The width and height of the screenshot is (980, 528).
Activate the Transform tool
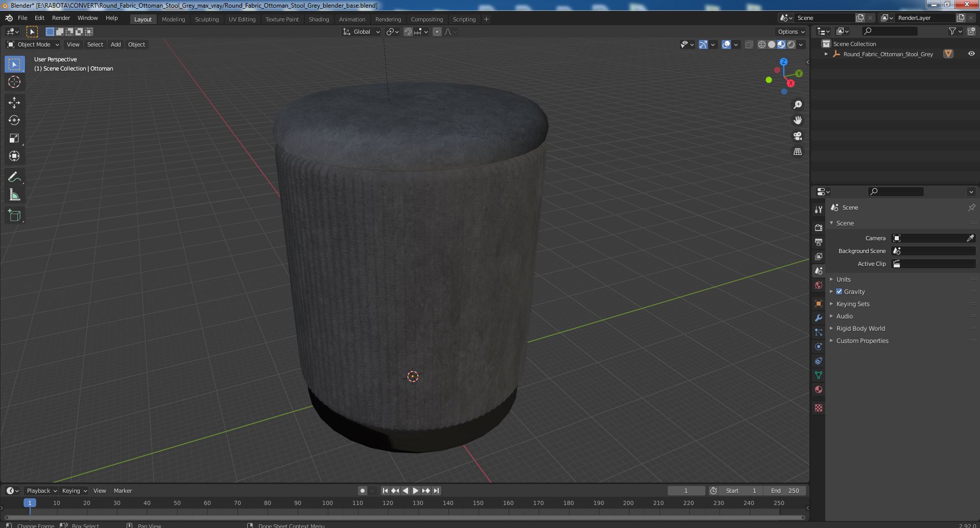[x=14, y=156]
